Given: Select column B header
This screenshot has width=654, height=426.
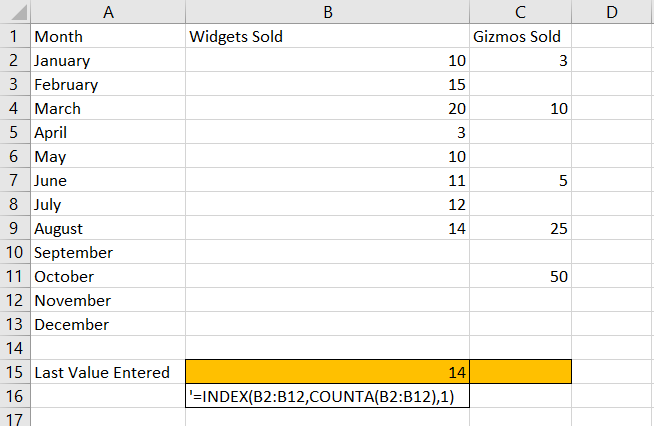Looking at the screenshot, I should 327,12.
